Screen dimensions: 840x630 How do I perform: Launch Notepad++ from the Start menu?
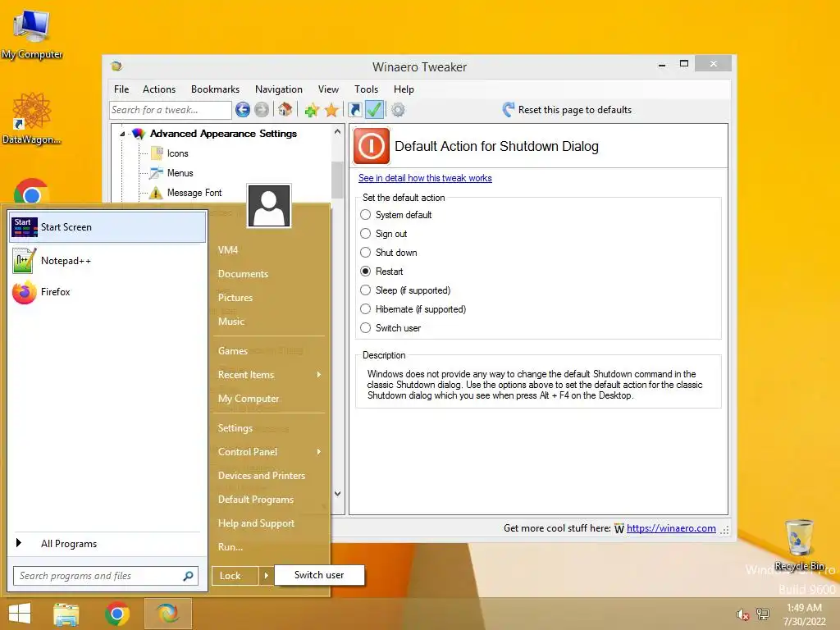point(107,261)
